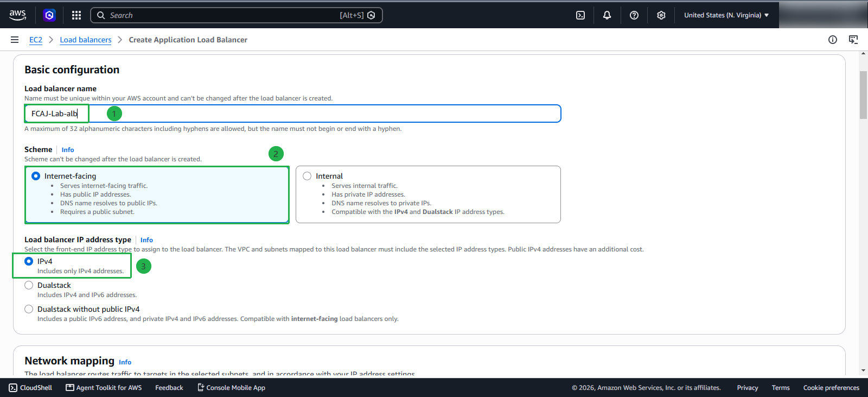The width and height of the screenshot is (868, 397).
Task: Open the United States (N. Virginia) region dropdown
Action: pos(726,15)
